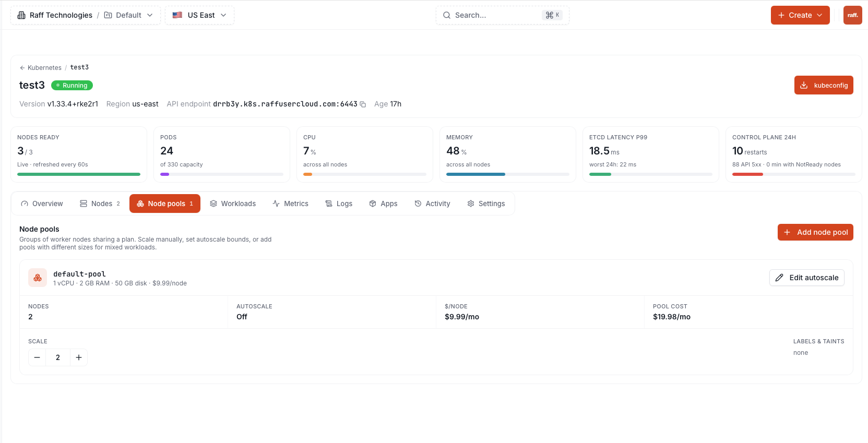Viewport: 868px width, 443px height.
Task: Click the search magnifier icon
Action: [447, 15]
